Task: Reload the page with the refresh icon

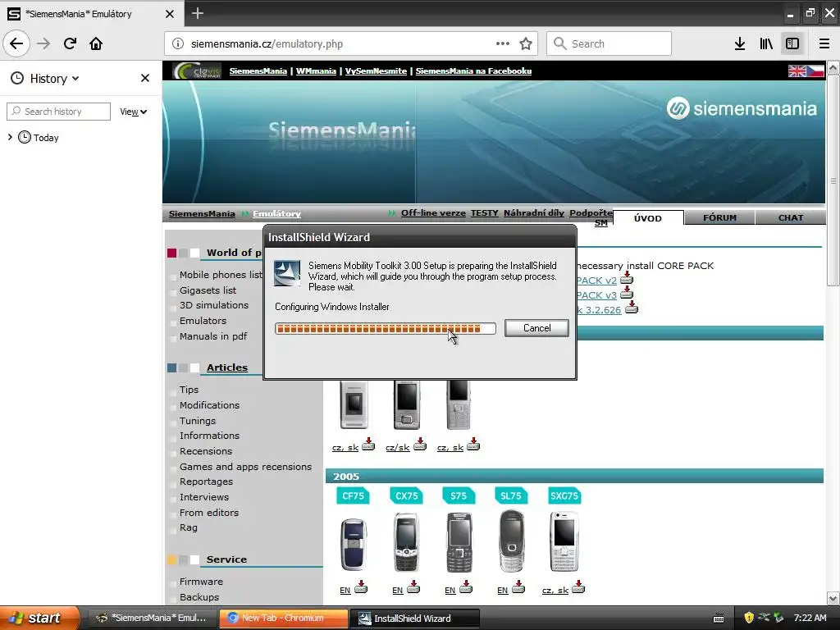Action: (x=70, y=44)
